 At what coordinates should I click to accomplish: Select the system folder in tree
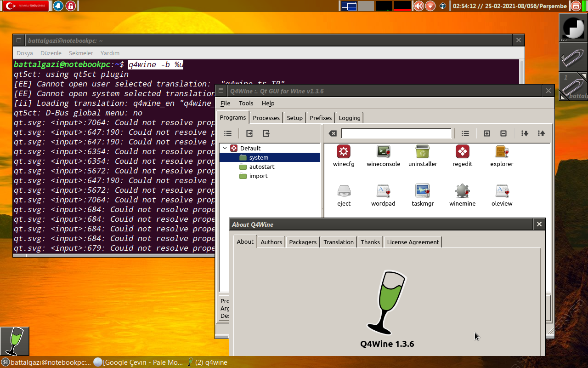pos(269,157)
